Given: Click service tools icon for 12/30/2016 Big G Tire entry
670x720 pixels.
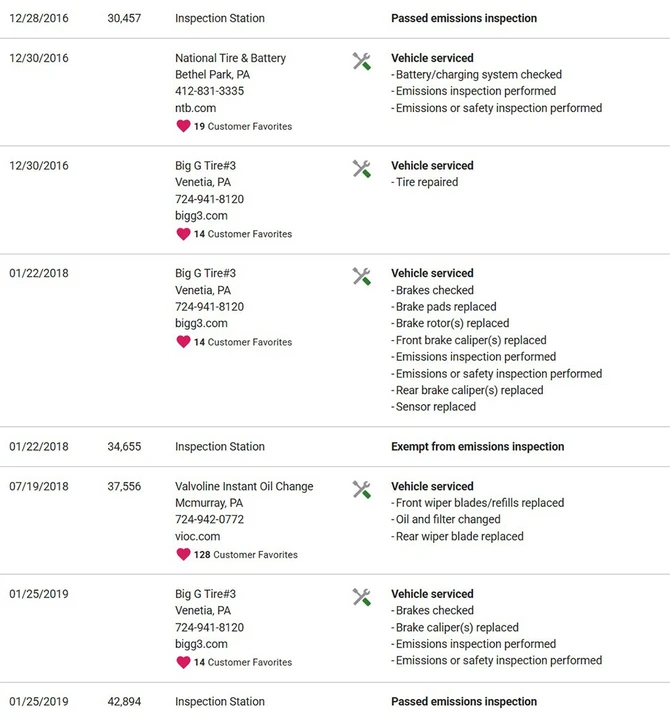Looking at the screenshot, I should tap(362, 169).
